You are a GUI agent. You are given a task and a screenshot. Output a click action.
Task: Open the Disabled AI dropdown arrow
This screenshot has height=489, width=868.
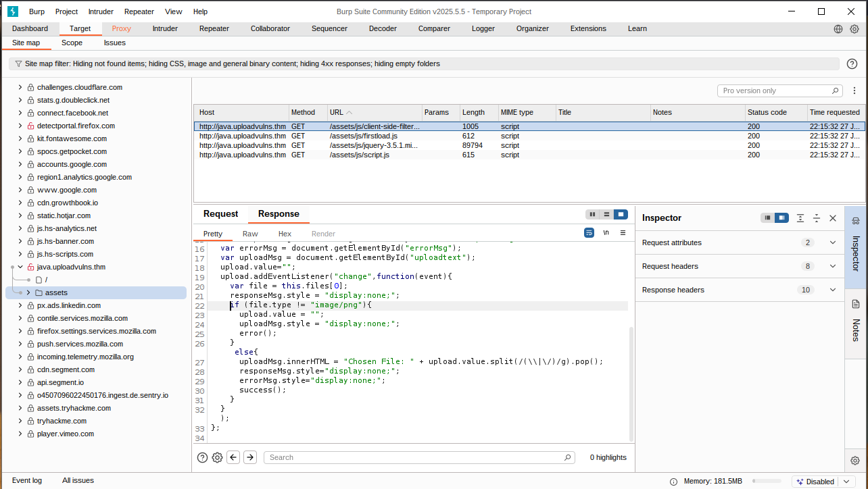click(x=846, y=482)
